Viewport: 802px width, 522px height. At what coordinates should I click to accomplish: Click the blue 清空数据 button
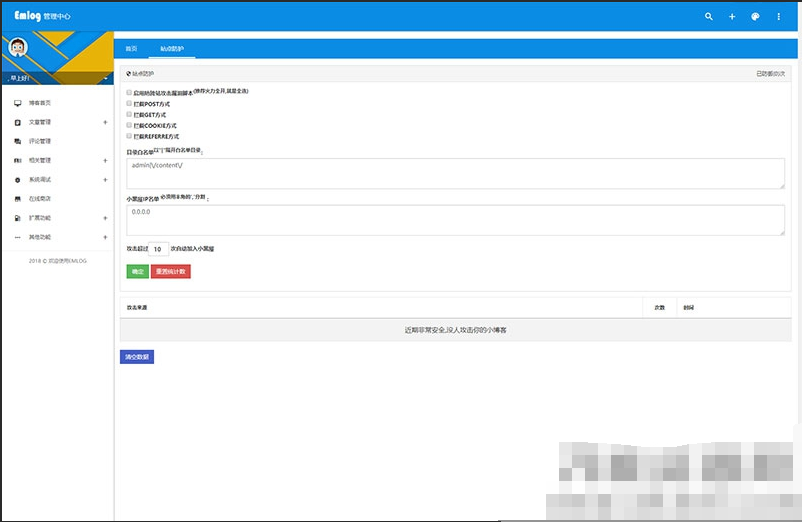137,356
